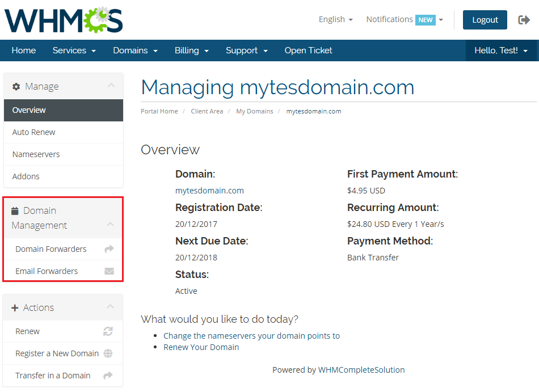
Task: Select Nameservers in sidebar
Action: click(64, 154)
